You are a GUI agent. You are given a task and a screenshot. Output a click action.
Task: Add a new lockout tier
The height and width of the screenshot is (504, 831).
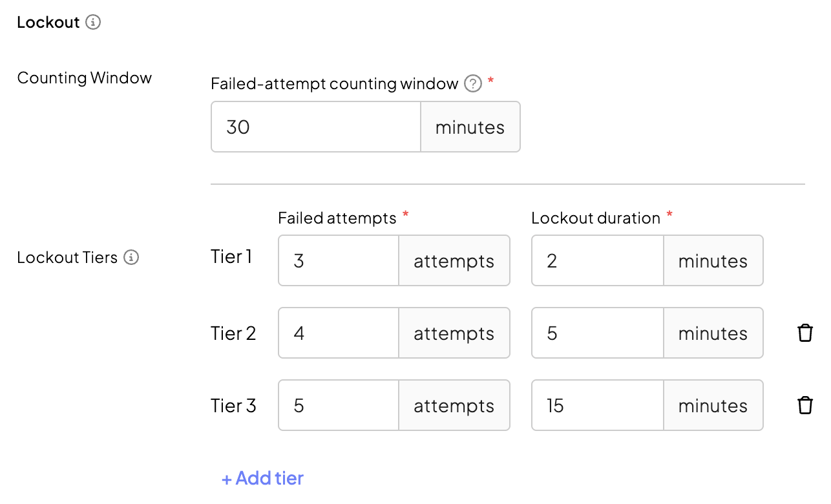pos(262,478)
